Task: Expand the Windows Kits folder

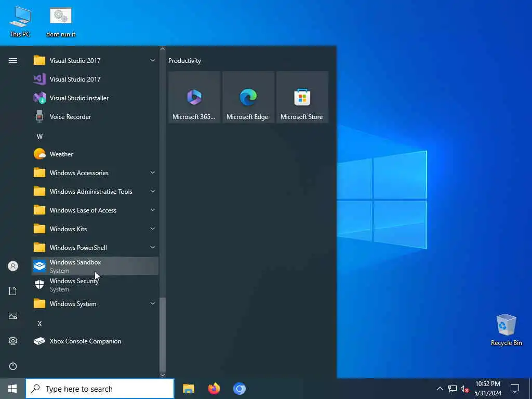Action: click(x=95, y=229)
